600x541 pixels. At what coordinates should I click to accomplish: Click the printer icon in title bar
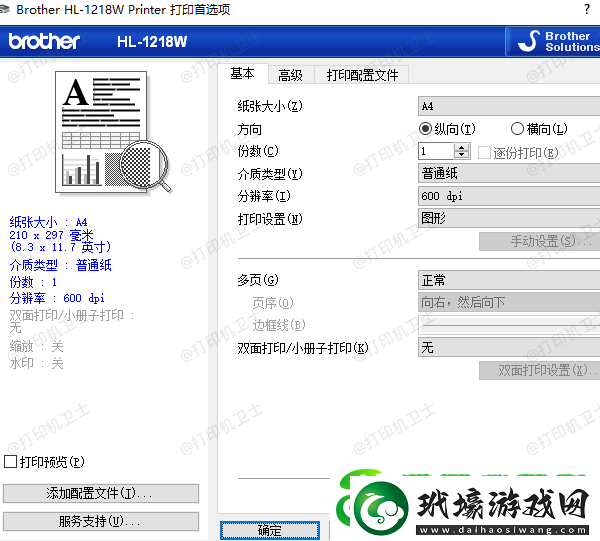pos(4,9)
